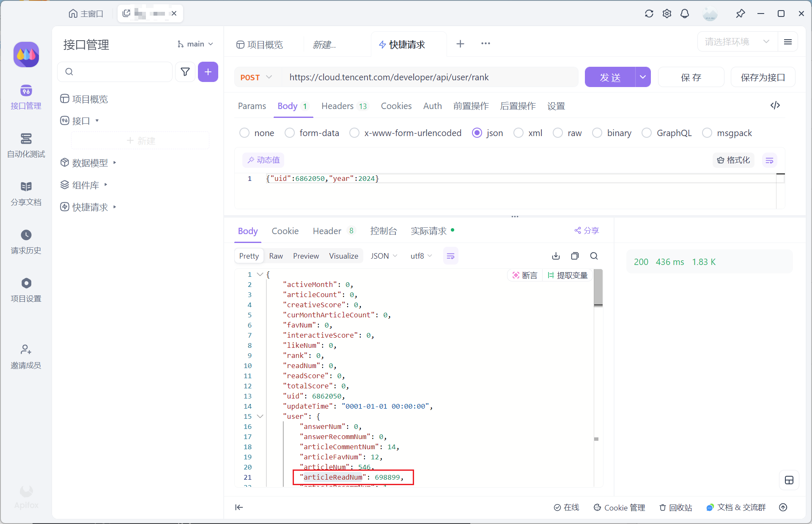Open 自动化测试 in left sidebar
This screenshot has width=812, height=524.
[x=26, y=145]
